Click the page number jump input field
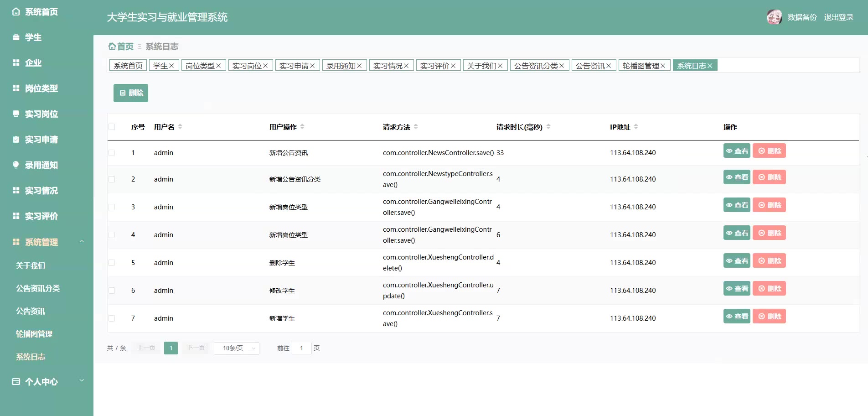The height and width of the screenshot is (416, 868). (301, 348)
